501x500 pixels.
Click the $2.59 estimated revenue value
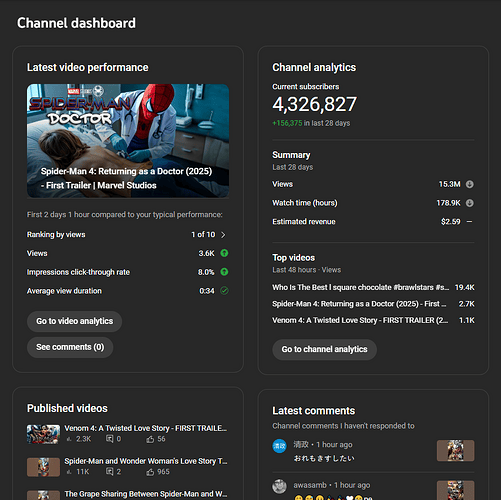pyautogui.click(x=451, y=222)
